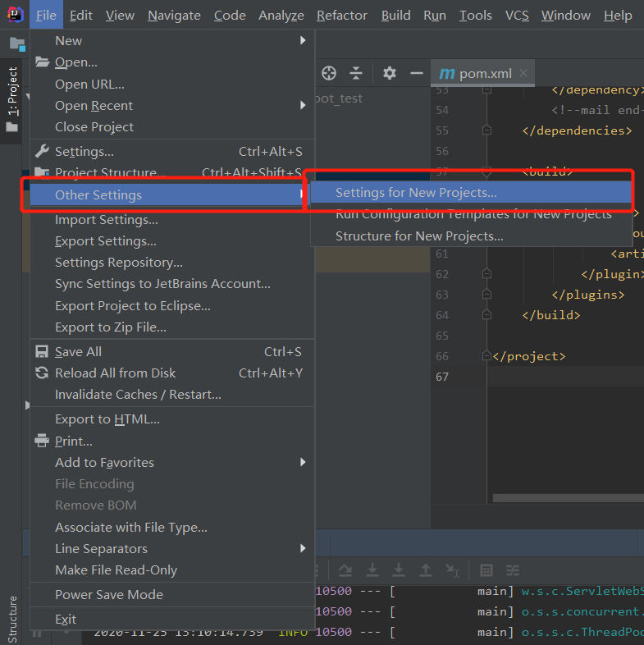
Task: Click the fold marker at line 62
Action: 486,274
